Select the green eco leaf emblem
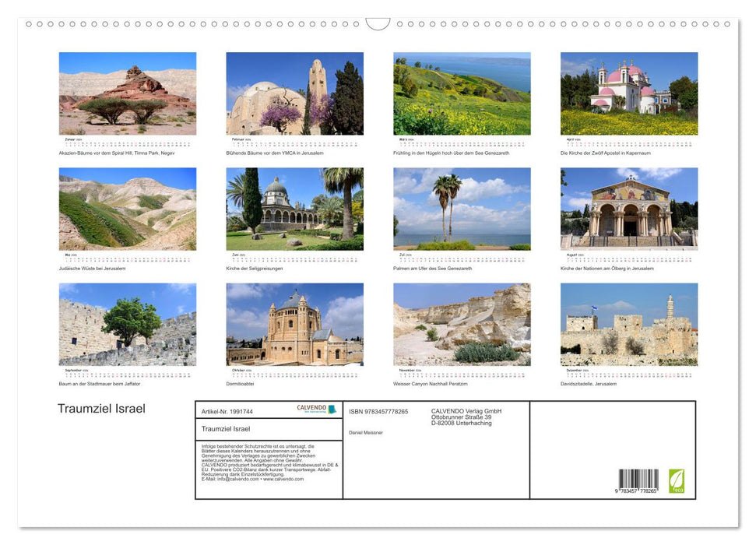Image resolution: width=756 pixels, height=545 pixels. tap(678, 481)
